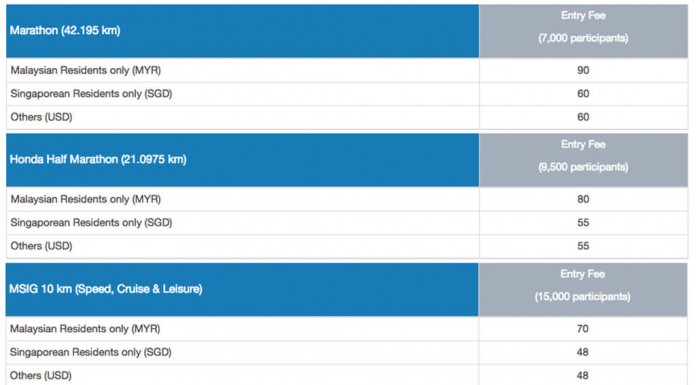Click the 10 km MYR fee value 70

click(582, 329)
